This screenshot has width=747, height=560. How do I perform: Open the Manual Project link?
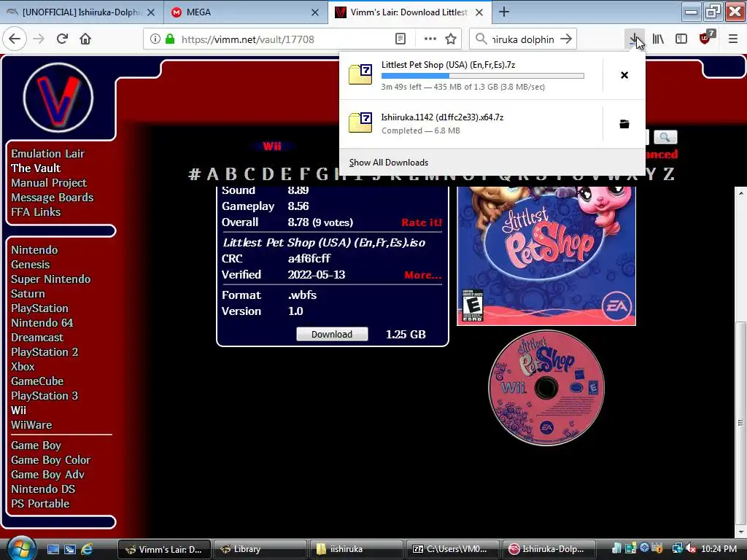49,183
